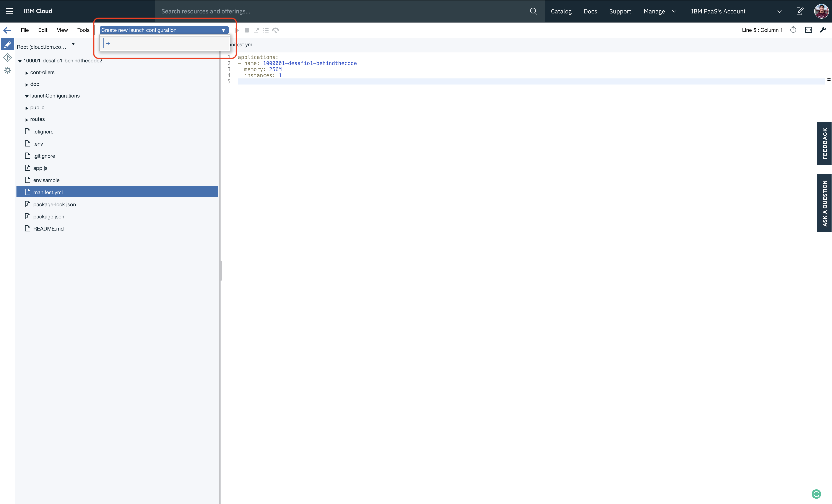The height and width of the screenshot is (504, 832).
Task: Click the blue back arrow icon
Action: click(7, 30)
